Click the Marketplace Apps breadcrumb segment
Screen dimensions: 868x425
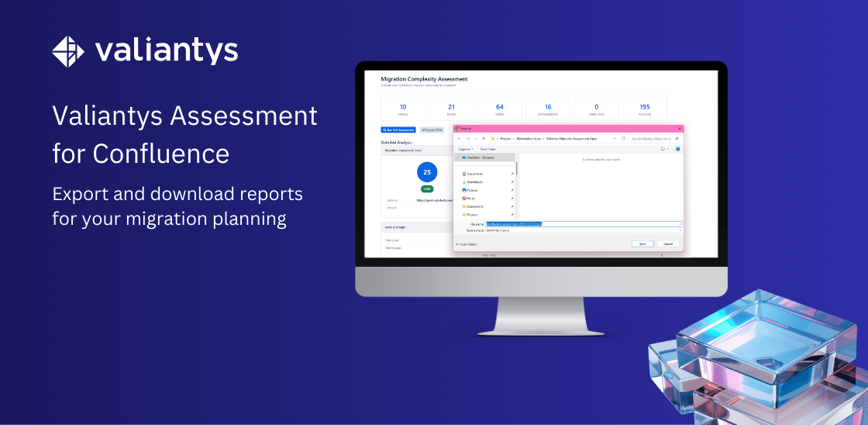[529, 139]
